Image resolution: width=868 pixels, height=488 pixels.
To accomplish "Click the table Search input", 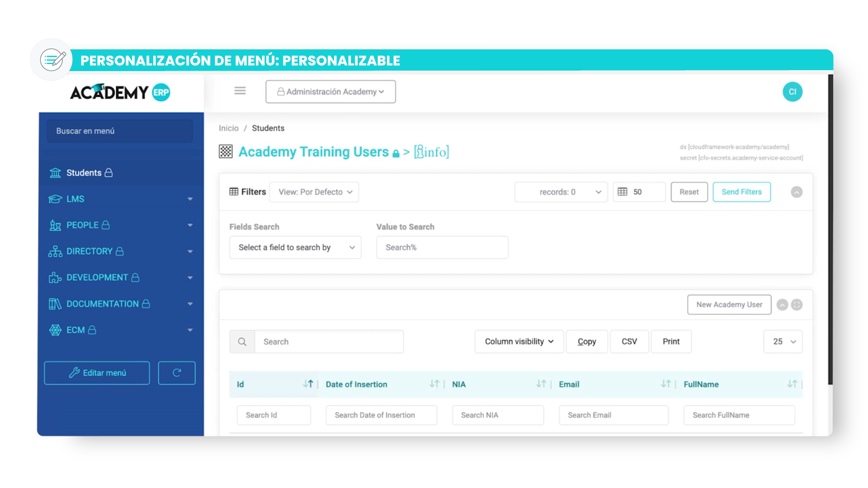I will [329, 342].
